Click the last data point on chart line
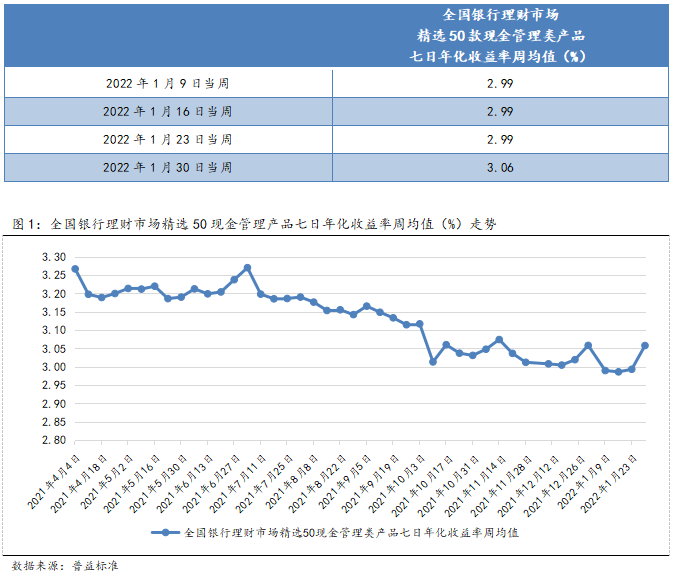The image size is (677, 576). coord(645,346)
